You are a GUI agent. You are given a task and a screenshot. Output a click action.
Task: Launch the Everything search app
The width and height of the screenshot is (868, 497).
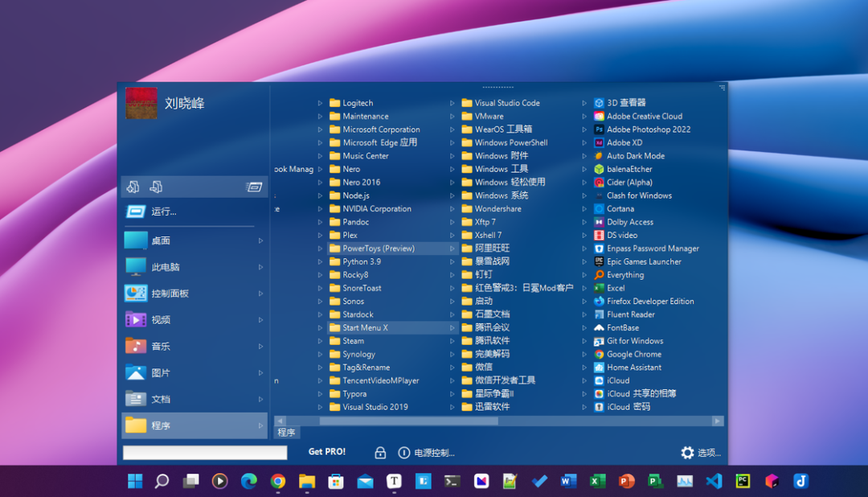619,275
